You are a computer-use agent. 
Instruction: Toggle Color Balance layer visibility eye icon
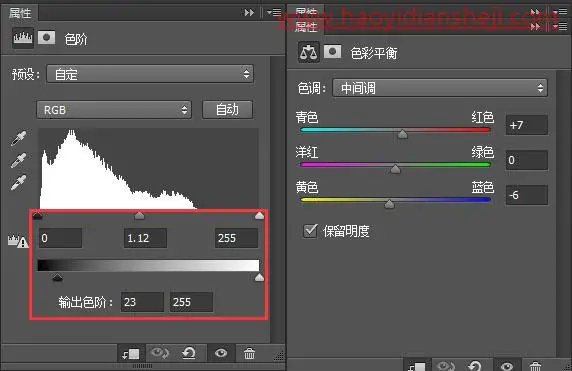pos(507,366)
